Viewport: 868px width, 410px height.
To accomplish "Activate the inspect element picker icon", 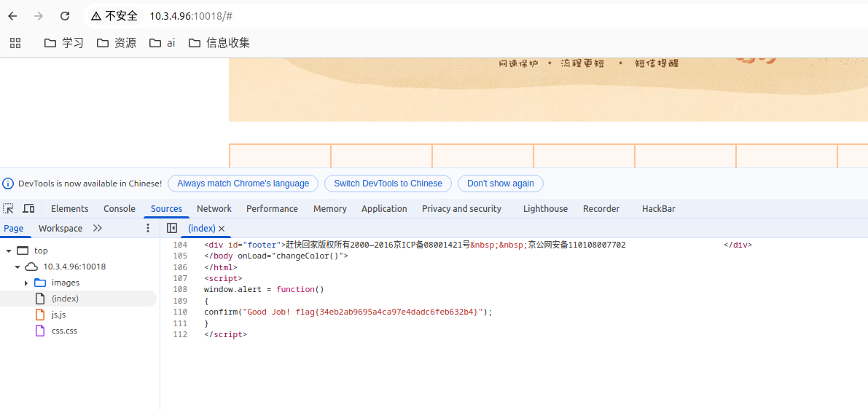I will coord(9,209).
